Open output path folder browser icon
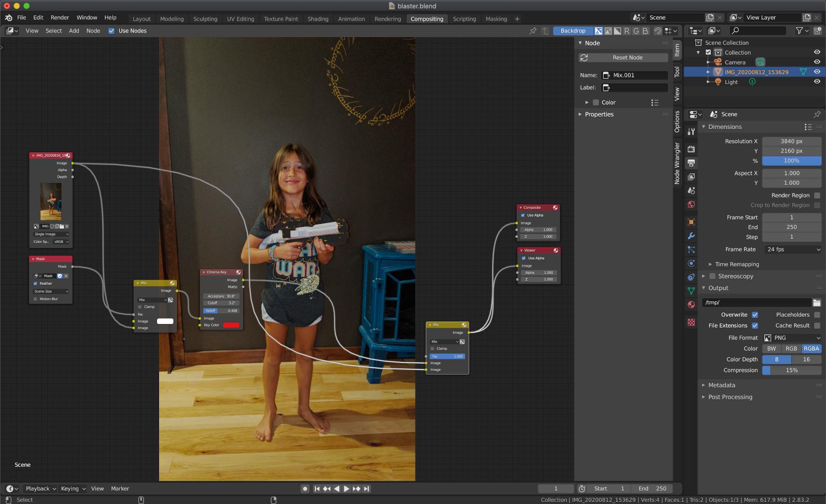Image resolution: width=826 pixels, height=504 pixels. 817,303
